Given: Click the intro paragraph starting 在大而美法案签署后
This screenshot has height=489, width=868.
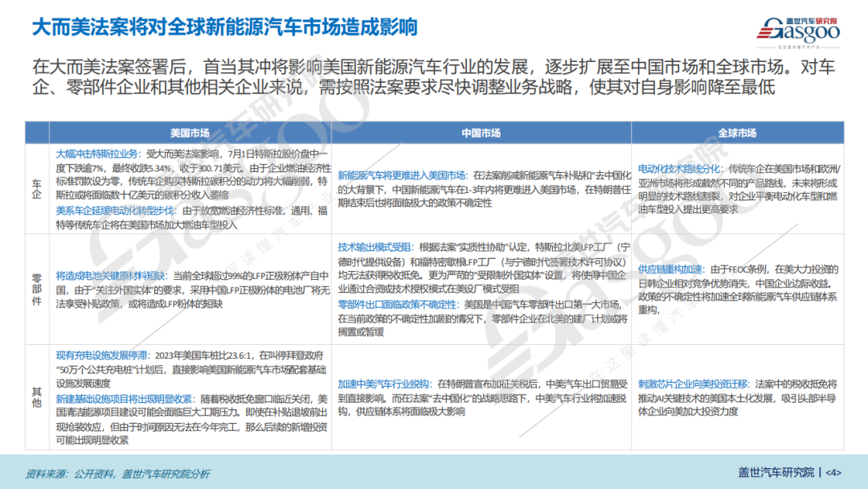Looking at the screenshot, I should pyautogui.click(x=433, y=77).
